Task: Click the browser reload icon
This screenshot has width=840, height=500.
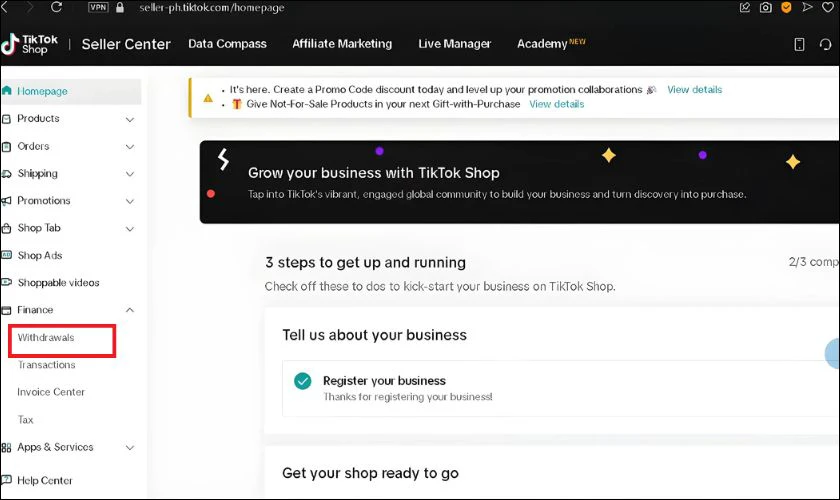Action: [56, 7]
